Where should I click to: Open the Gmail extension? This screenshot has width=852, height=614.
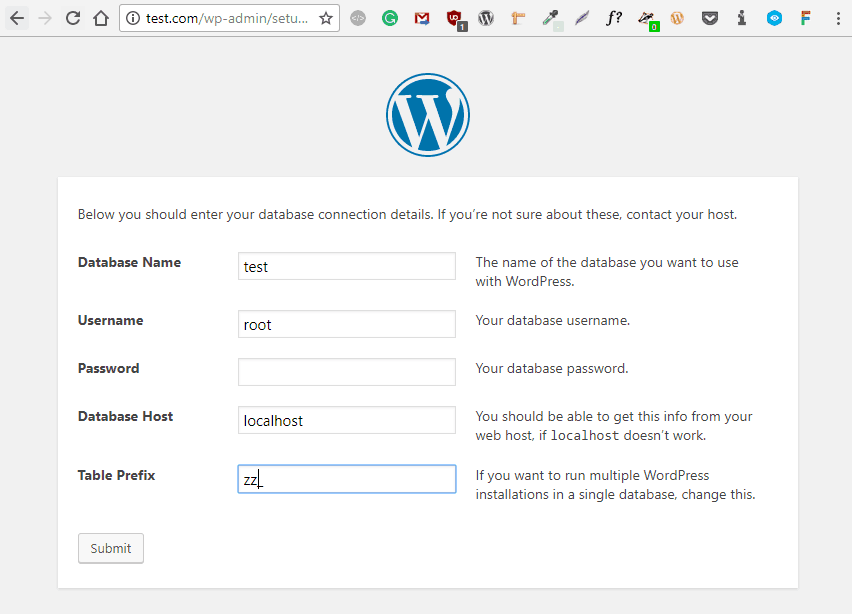point(422,18)
